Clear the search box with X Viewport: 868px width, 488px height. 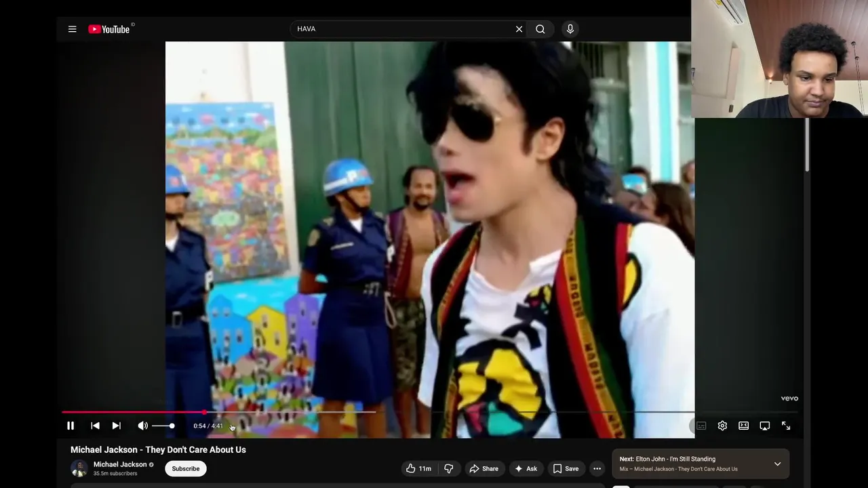(x=519, y=29)
